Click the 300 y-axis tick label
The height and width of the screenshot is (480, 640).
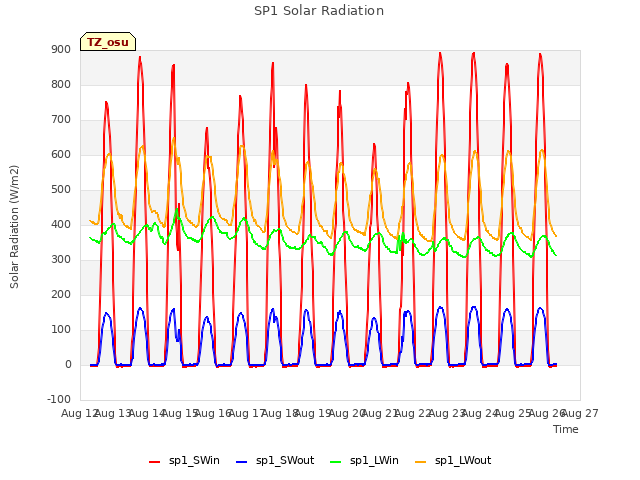pos(61,260)
